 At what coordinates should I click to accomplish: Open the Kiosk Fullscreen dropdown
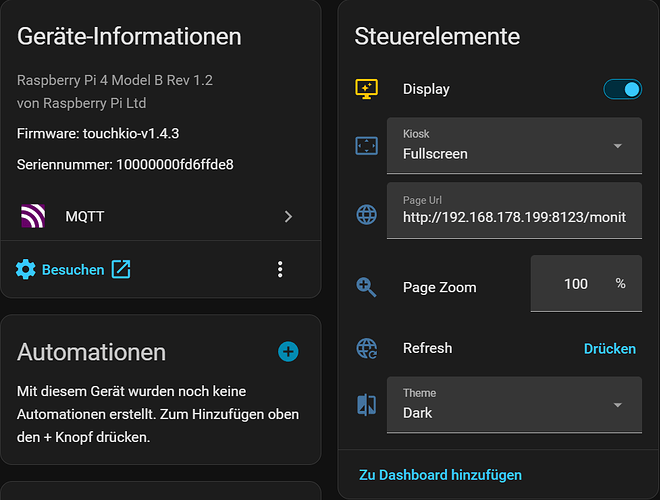pos(514,146)
